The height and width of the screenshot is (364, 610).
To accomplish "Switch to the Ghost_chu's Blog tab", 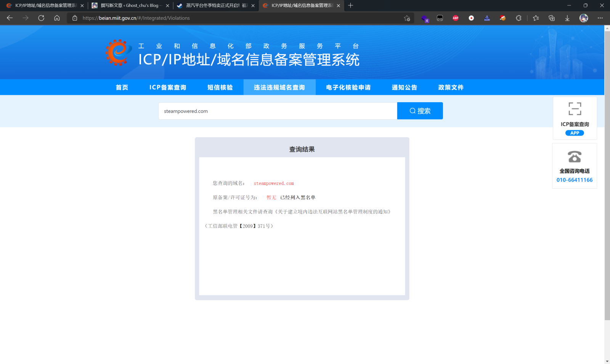I will coord(130,5).
